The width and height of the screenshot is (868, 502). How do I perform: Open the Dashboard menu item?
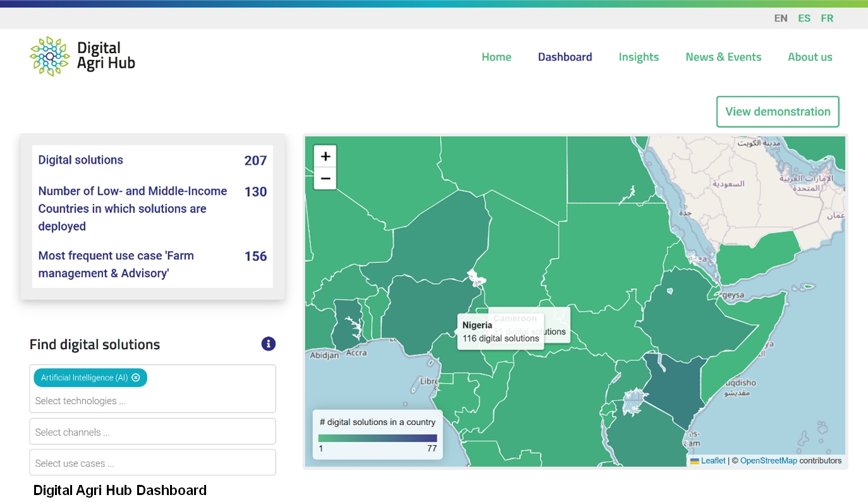(565, 57)
